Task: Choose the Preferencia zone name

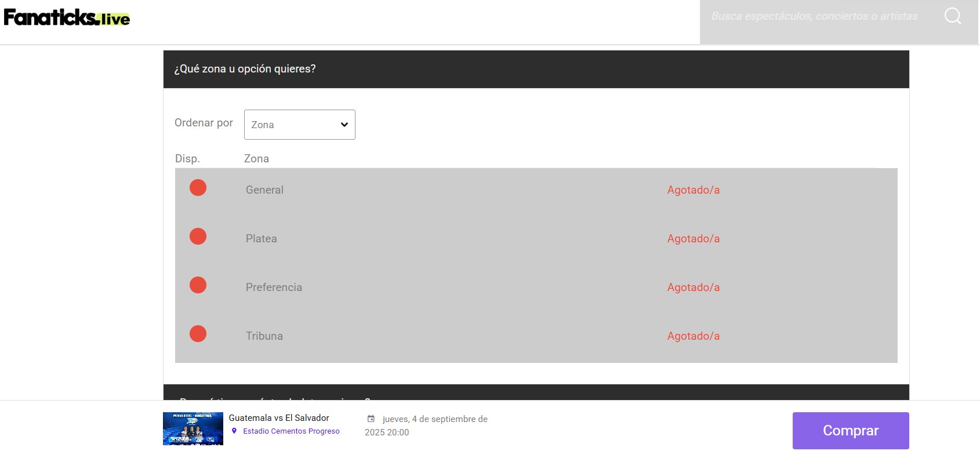Action: click(x=274, y=288)
